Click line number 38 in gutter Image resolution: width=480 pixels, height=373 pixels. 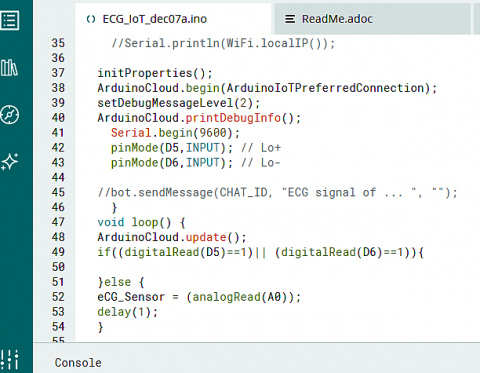(58, 88)
